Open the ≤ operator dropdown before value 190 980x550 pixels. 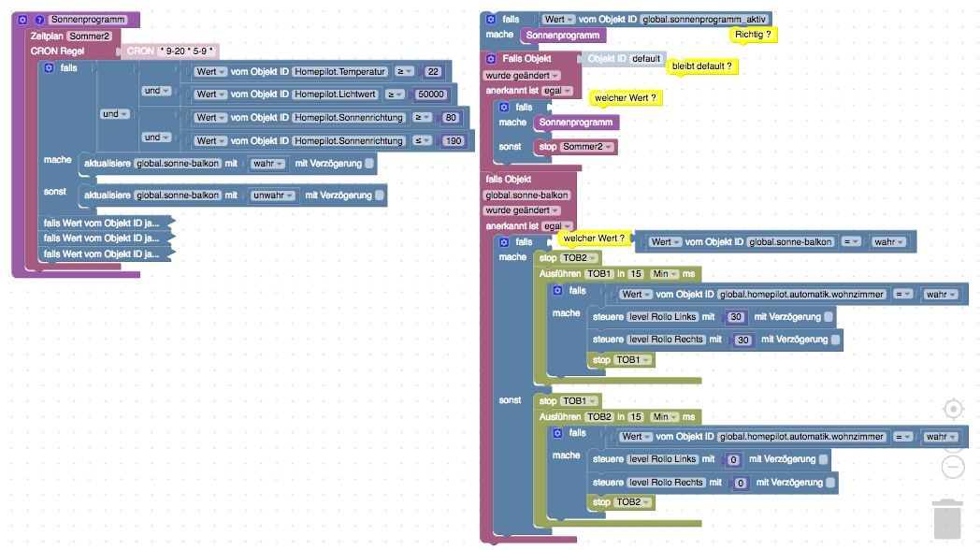pyautogui.click(x=423, y=141)
